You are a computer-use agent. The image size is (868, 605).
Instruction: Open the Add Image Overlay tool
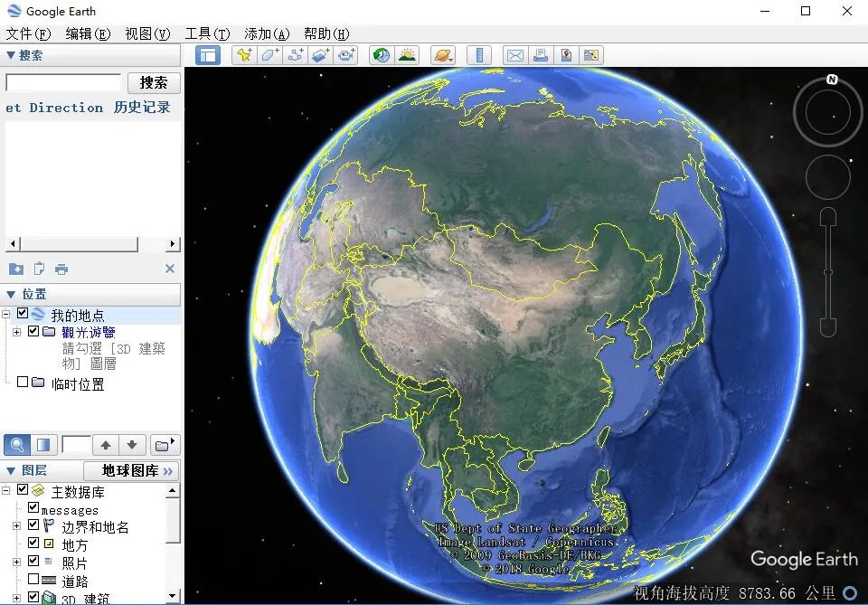(319, 54)
